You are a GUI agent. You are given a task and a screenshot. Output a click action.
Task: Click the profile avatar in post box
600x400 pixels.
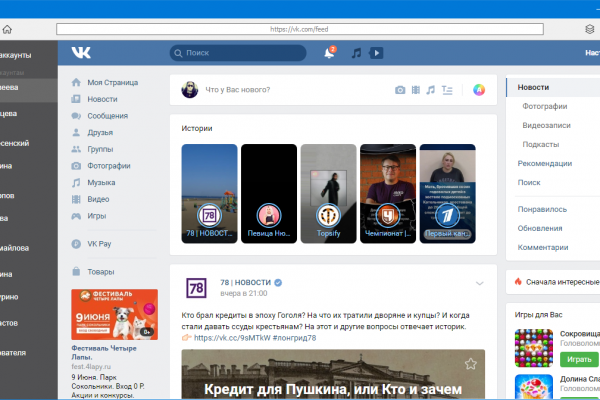(x=190, y=90)
